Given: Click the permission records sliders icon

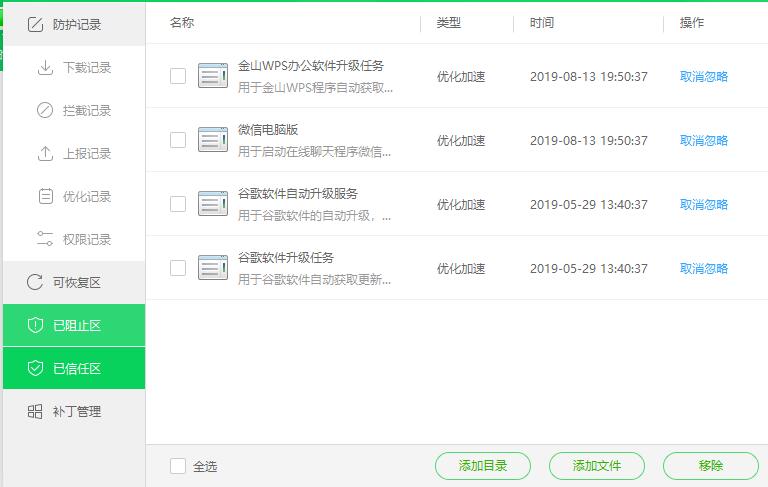Looking at the screenshot, I should 45,240.
